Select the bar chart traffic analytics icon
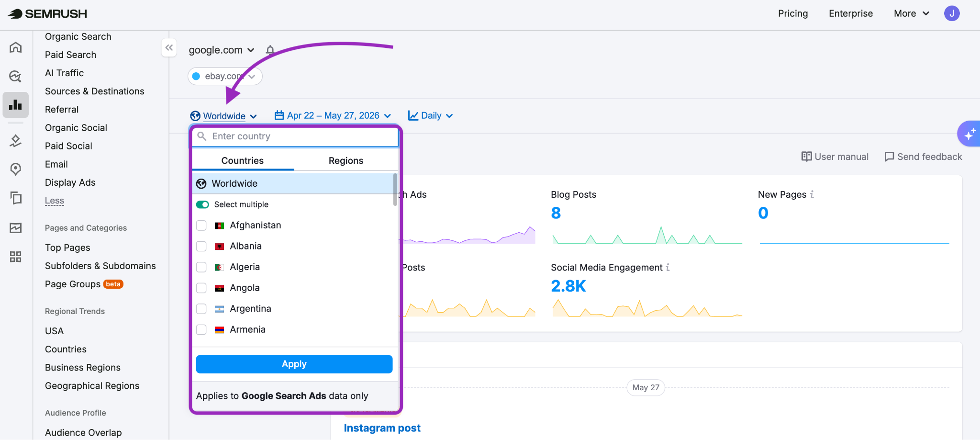 16,104
